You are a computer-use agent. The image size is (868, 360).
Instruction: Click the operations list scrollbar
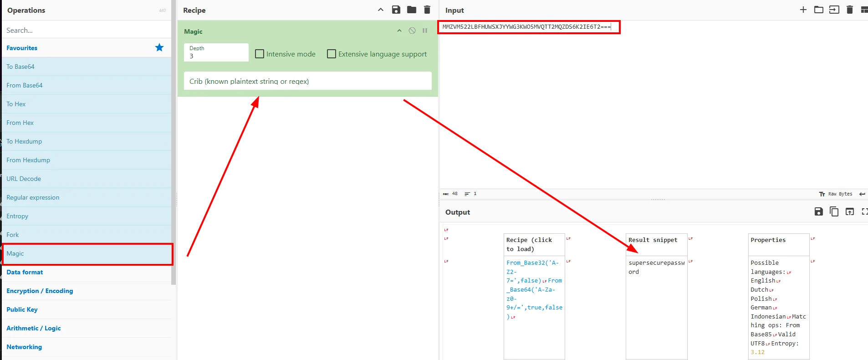click(174, 142)
